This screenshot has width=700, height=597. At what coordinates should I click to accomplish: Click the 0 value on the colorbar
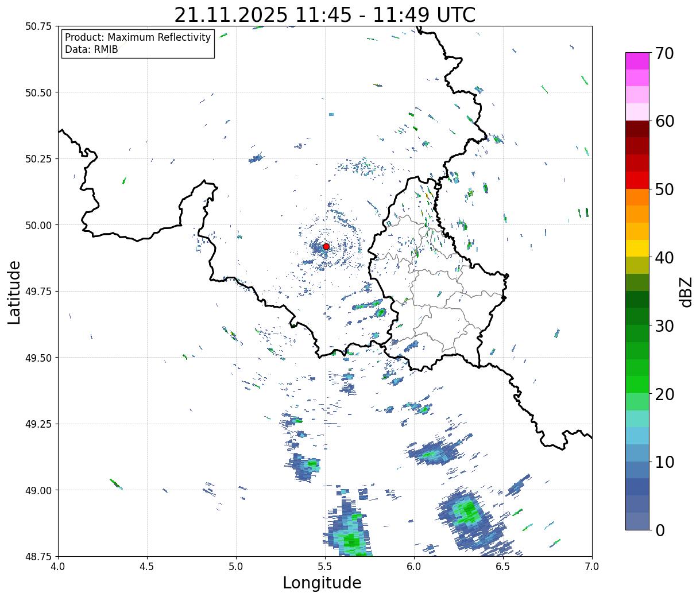pos(660,530)
